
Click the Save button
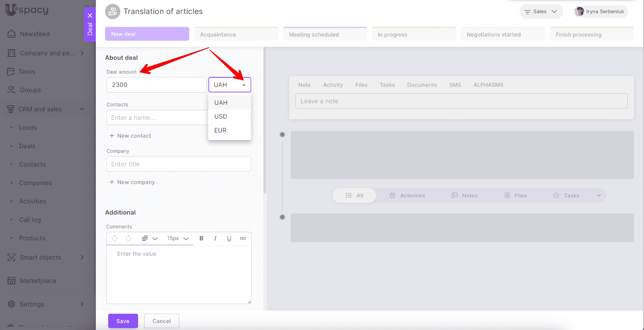[x=123, y=321]
